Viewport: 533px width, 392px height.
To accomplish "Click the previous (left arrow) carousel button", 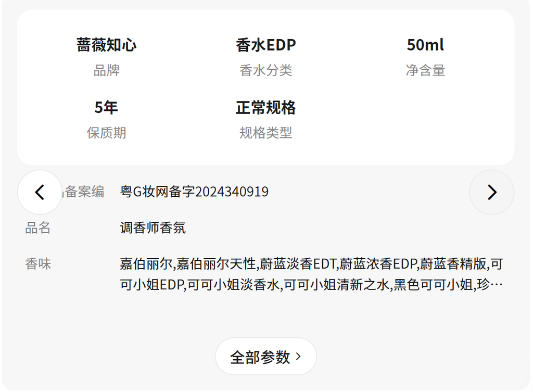I will click(40, 192).
